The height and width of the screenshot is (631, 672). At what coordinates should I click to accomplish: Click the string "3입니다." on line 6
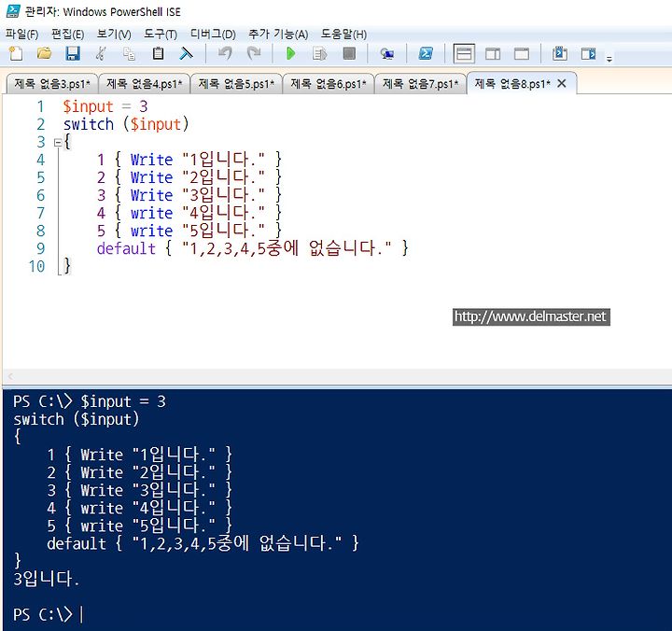[223, 195]
